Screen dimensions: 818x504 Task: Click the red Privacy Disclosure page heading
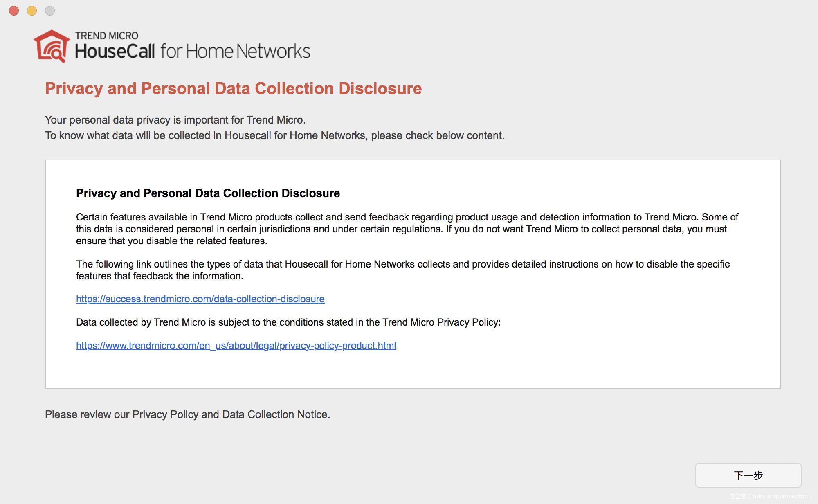point(233,88)
